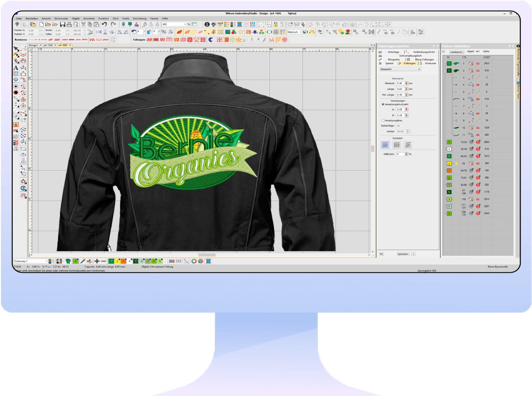Screen dimensions: 532x396
Task: Click the color dropper icon in color bar
Action: 83,261
